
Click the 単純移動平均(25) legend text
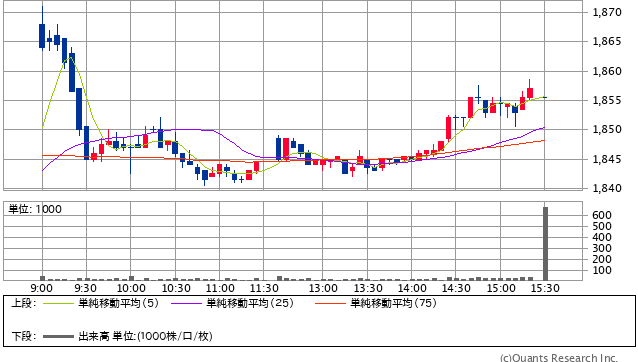250,303
